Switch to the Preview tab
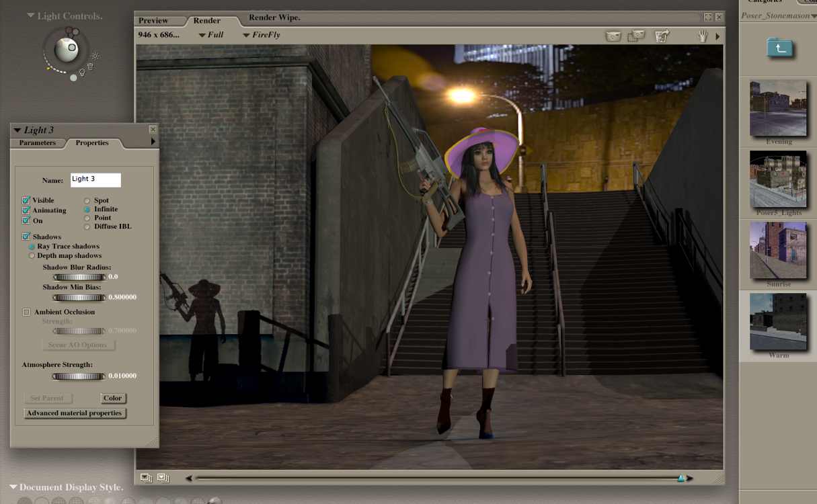This screenshot has width=817, height=504. [x=153, y=21]
